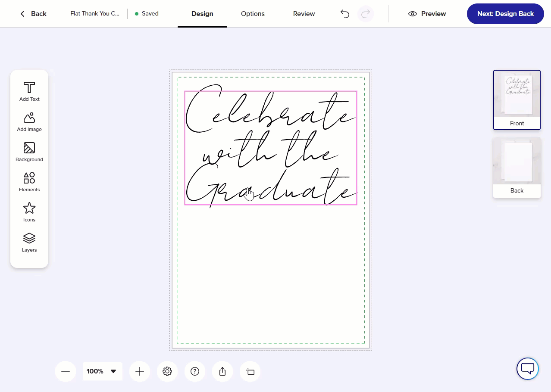The width and height of the screenshot is (551, 392).
Task: Open the help question mark
Action: 195,371
